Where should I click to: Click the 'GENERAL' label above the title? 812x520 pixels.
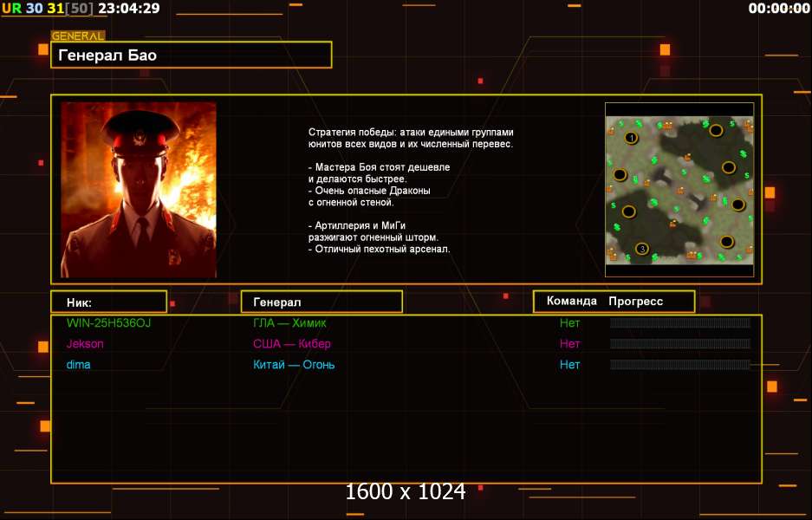pos(78,36)
